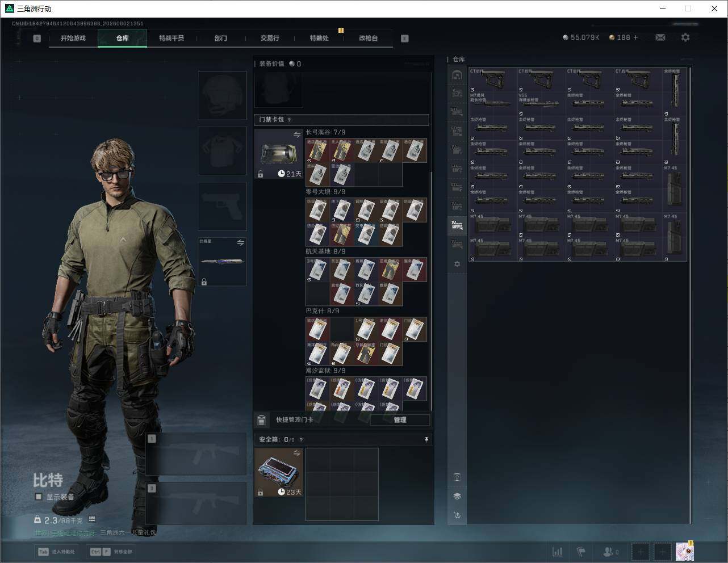Click the cart sell icon in warehouse sidebar
Image resolution: width=728 pixels, height=563 pixels.
tap(457, 515)
